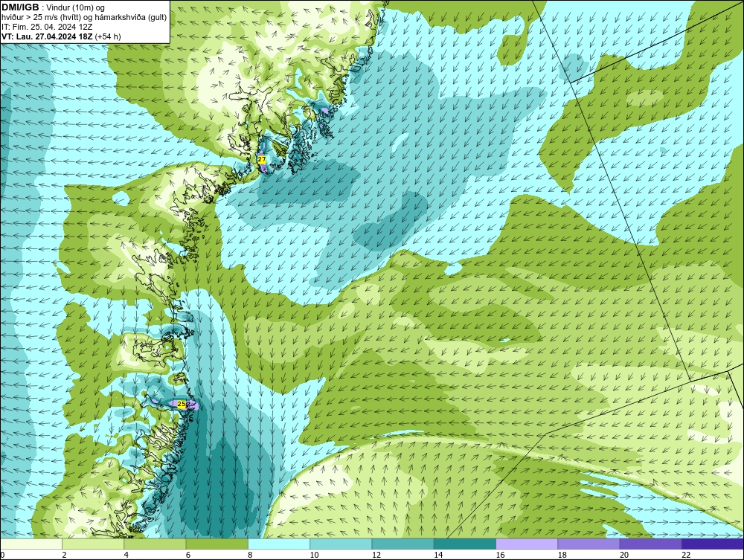744x560 pixels.
Task: Pick the darkest swatch above 22 m/s
Action: 713,544
